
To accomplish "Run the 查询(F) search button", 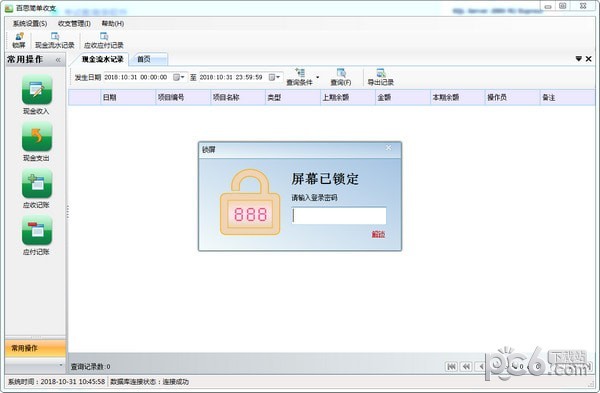I will (341, 77).
